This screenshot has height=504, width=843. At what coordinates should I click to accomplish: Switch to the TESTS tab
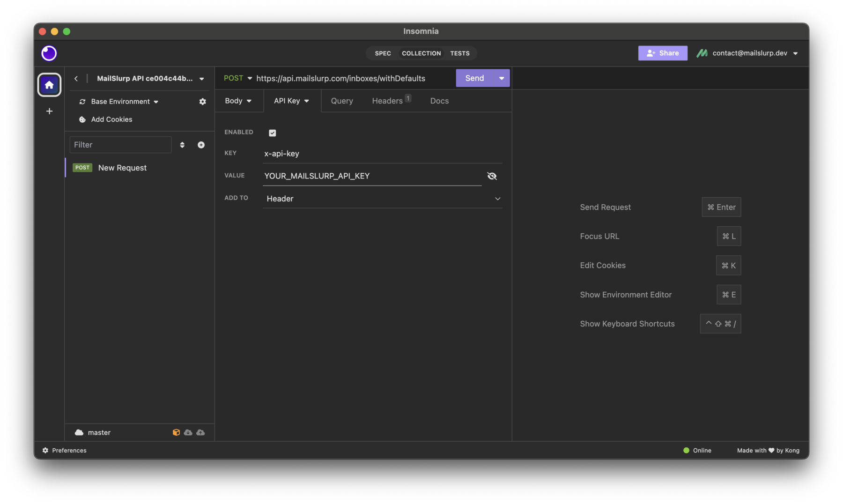tap(460, 53)
